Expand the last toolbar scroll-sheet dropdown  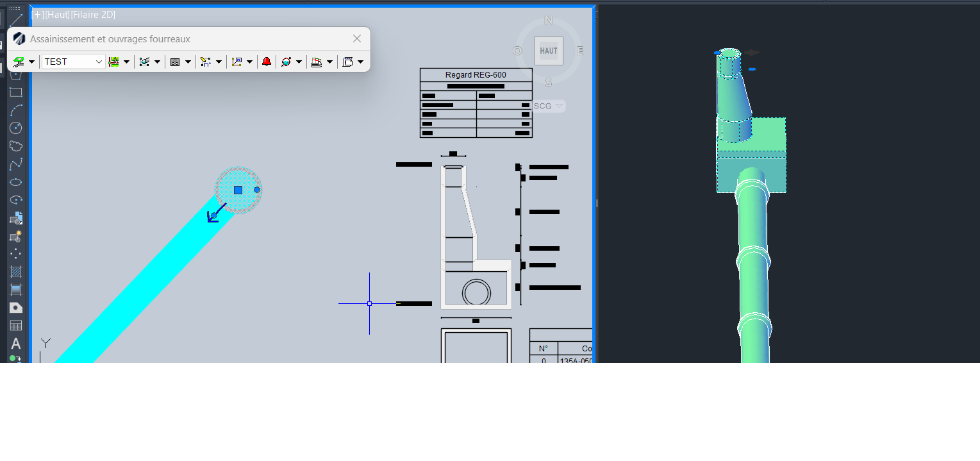click(360, 62)
